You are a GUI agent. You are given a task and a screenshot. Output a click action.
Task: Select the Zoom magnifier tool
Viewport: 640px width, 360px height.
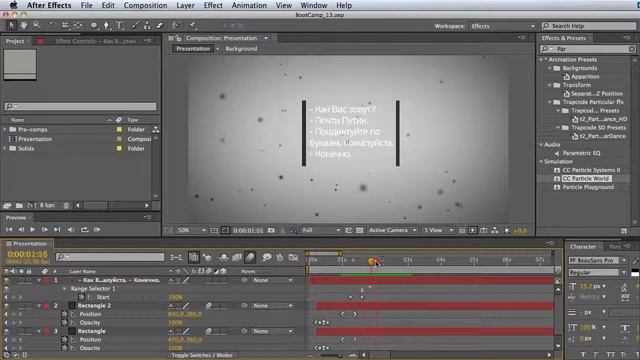[37, 25]
